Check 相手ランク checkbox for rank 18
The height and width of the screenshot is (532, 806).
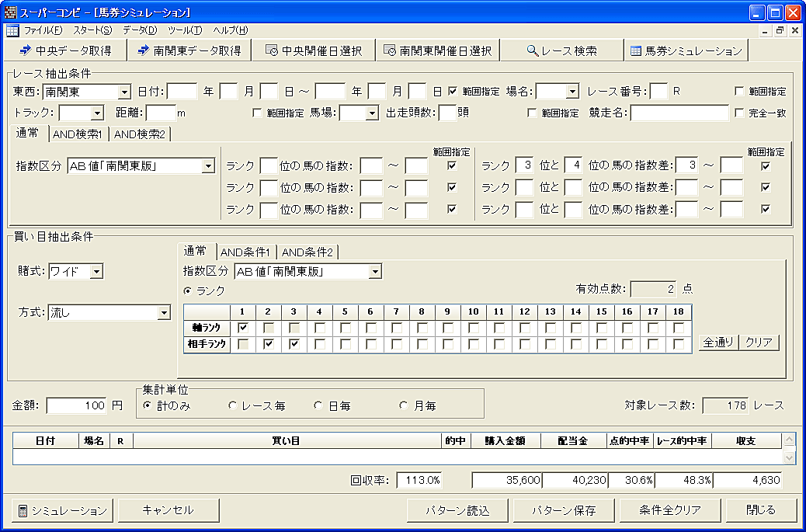[x=679, y=344]
